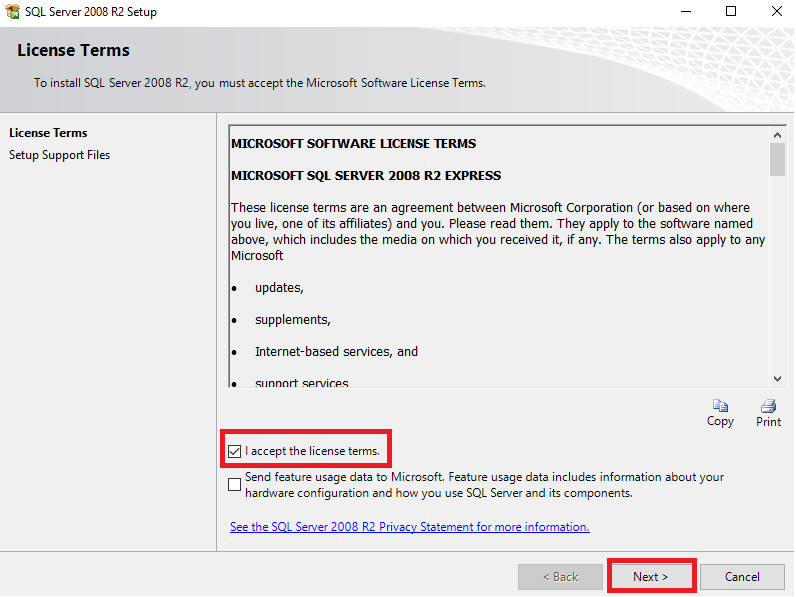Image resolution: width=796 pixels, height=597 pixels.
Task: Open the SQL Server 2008 R2 Privacy Statement link
Action: (410, 527)
